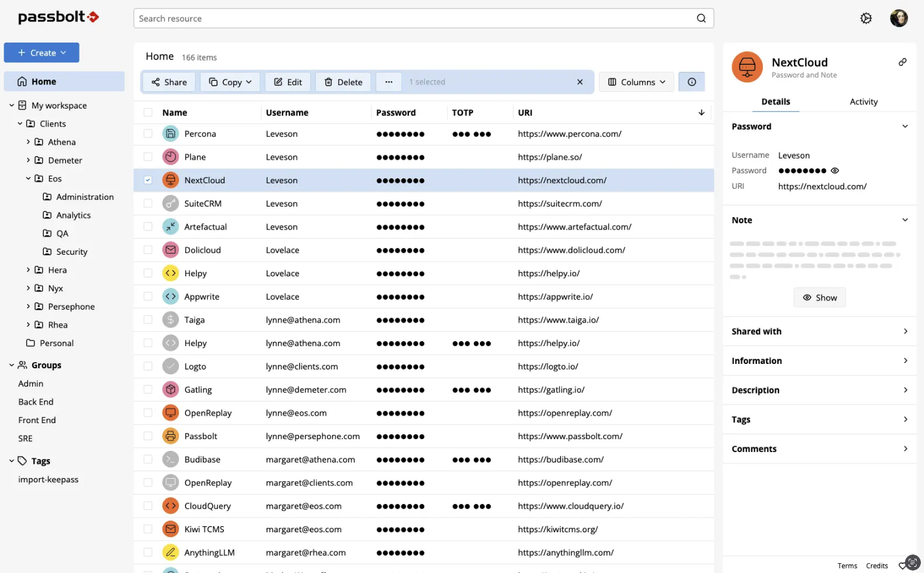
Task: Open the Columns dropdown
Action: (x=637, y=82)
